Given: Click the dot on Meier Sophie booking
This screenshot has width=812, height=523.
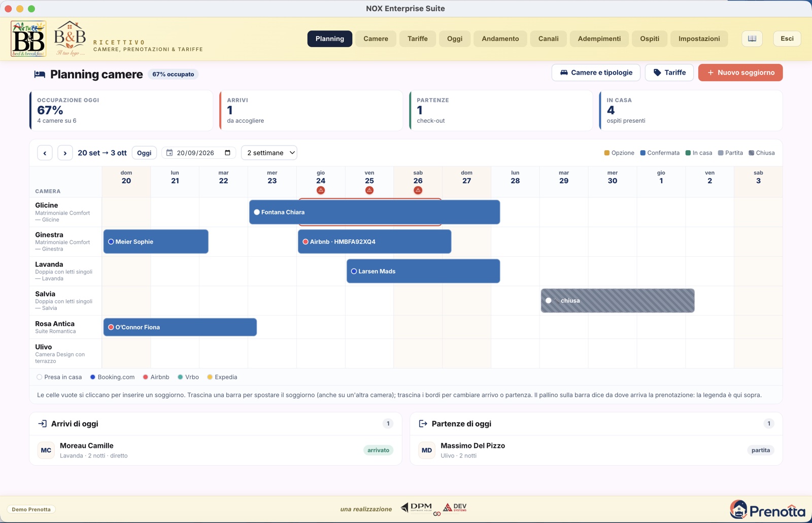Looking at the screenshot, I should [x=111, y=241].
